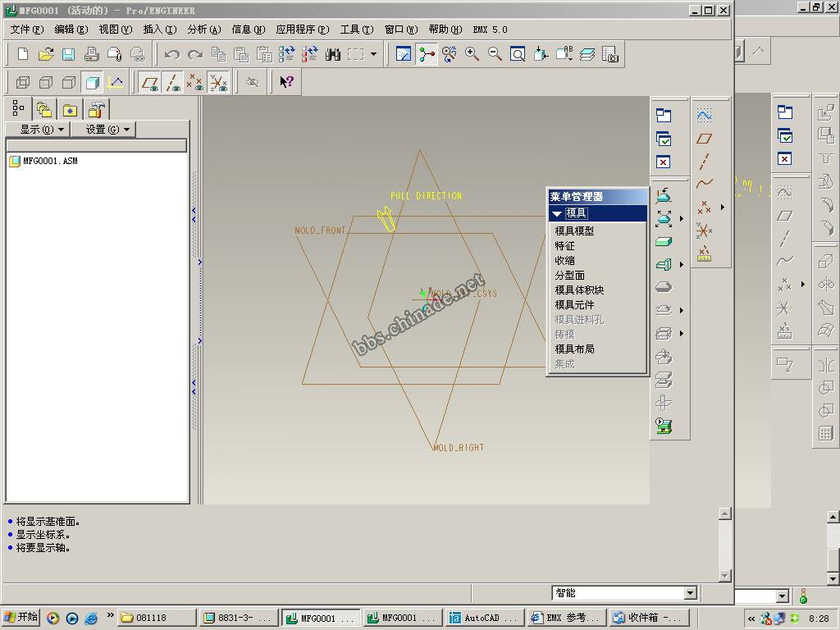Choose 模具模型 in the menu manager
The height and width of the screenshot is (630, 840).
(574, 231)
